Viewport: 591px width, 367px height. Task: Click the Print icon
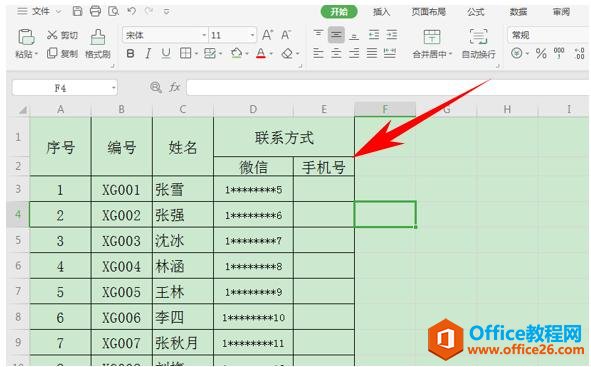click(95, 11)
